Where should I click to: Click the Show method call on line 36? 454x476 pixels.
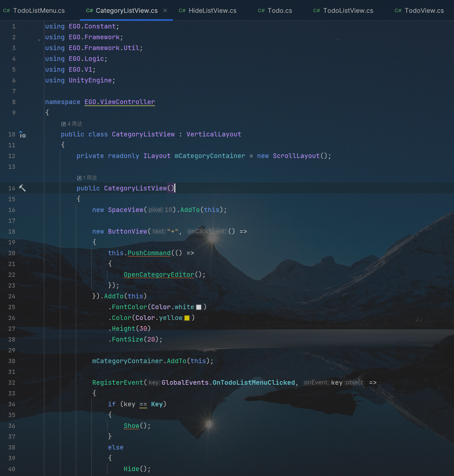point(131,426)
